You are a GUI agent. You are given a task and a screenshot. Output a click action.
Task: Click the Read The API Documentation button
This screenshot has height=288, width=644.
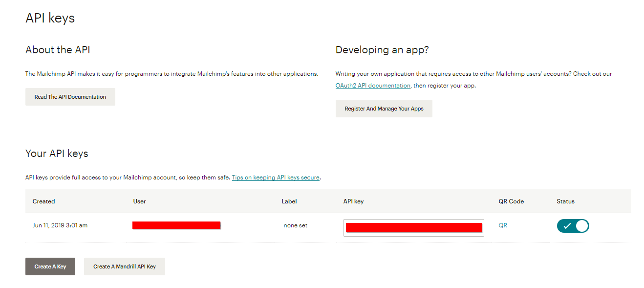[x=70, y=97]
